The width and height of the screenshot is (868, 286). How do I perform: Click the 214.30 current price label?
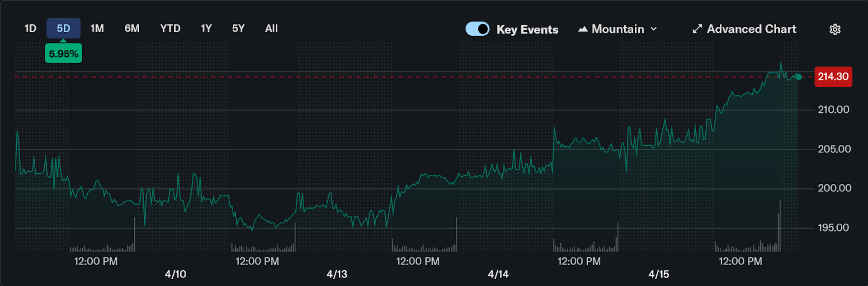(x=833, y=76)
